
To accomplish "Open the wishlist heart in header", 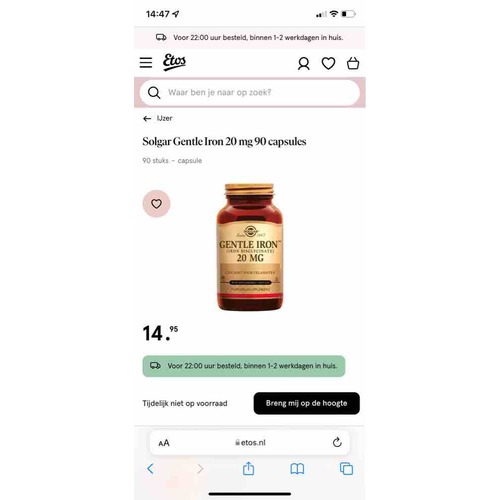I will click(328, 63).
